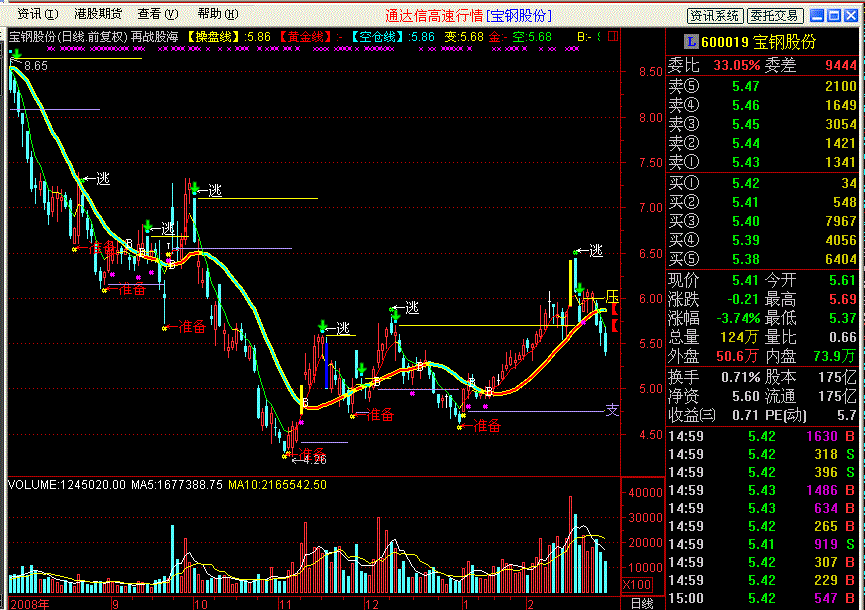This screenshot has width=865, height=610.
Task: Click the MA5:1677388.75 volume label
Action: tap(177, 485)
